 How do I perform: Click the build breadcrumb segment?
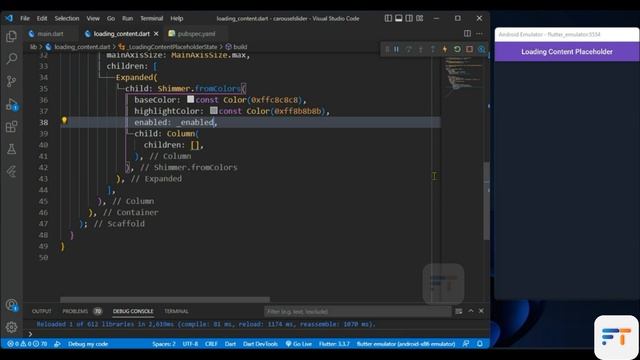pyautogui.click(x=240, y=47)
